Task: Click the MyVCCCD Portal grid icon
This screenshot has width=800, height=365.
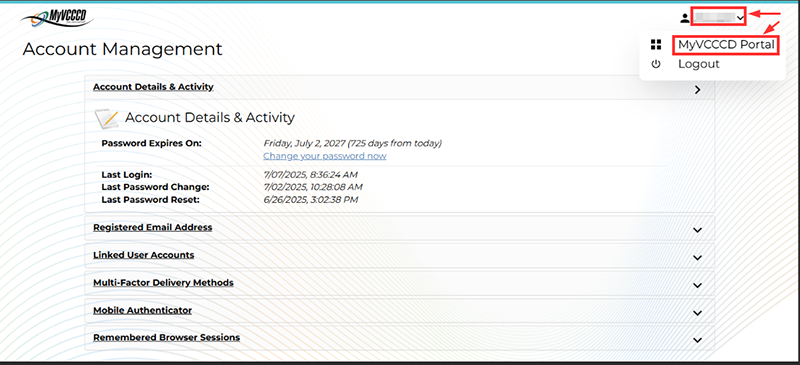Action: [656, 45]
